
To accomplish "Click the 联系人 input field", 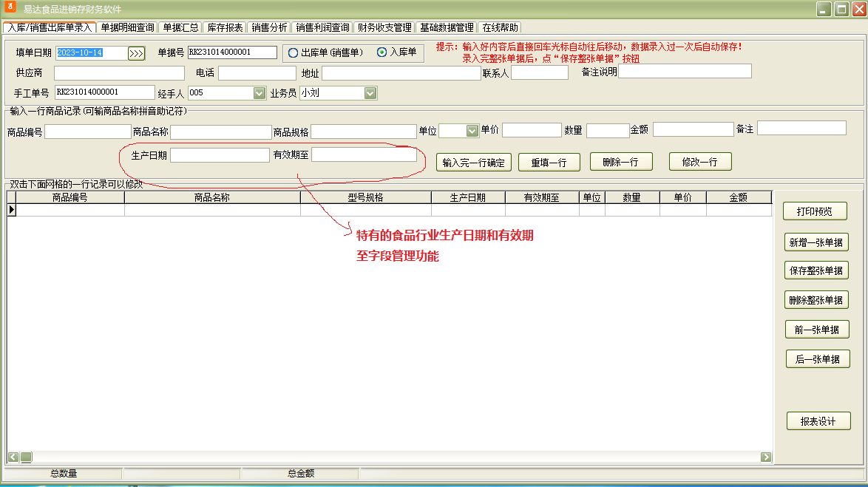I will coord(540,72).
